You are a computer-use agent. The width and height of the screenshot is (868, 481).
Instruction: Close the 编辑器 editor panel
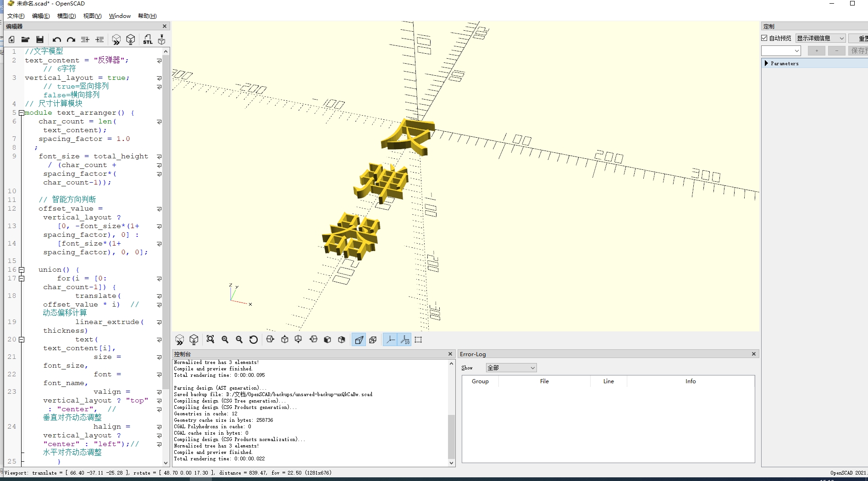click(165, 26)
